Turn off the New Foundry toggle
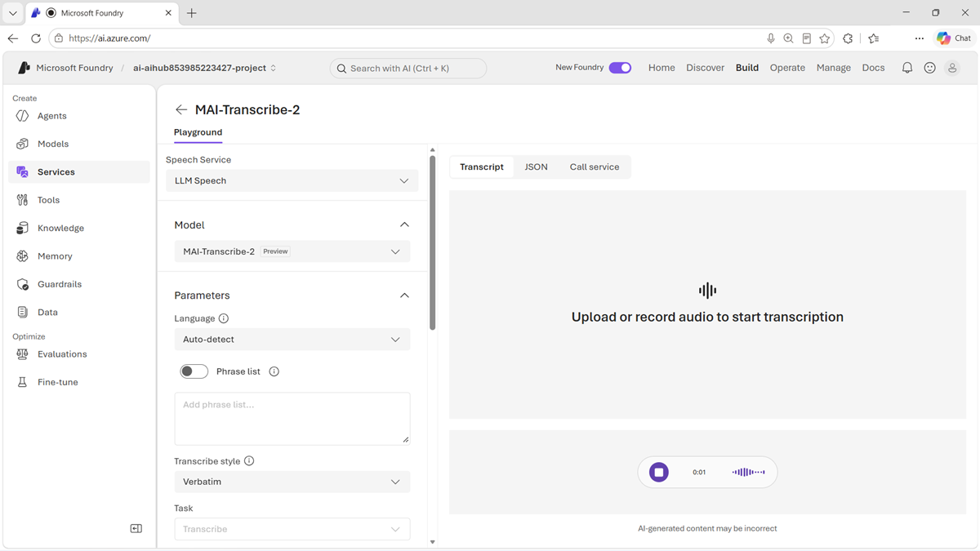Viewport: 980px width, 551px height. [620, 68]
